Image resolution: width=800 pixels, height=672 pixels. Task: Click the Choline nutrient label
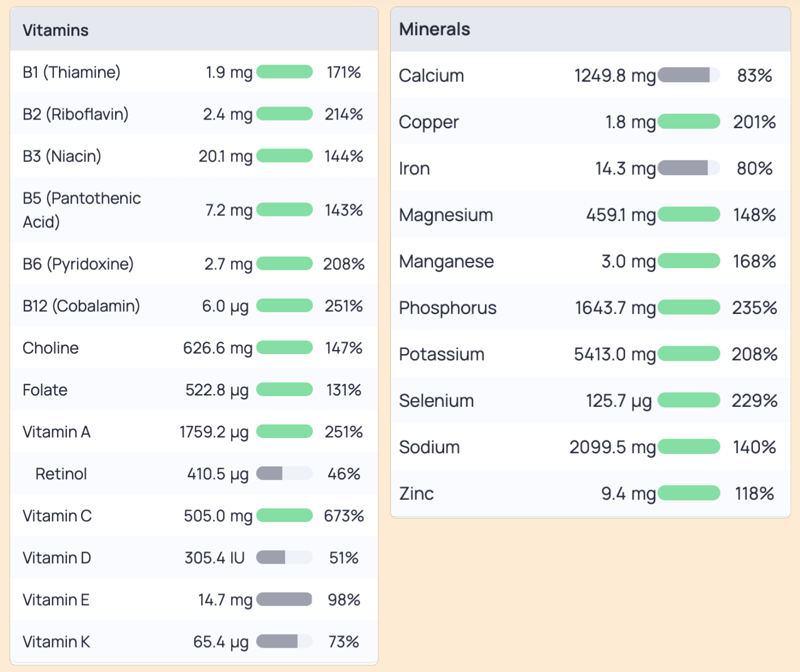click(50, 348)
